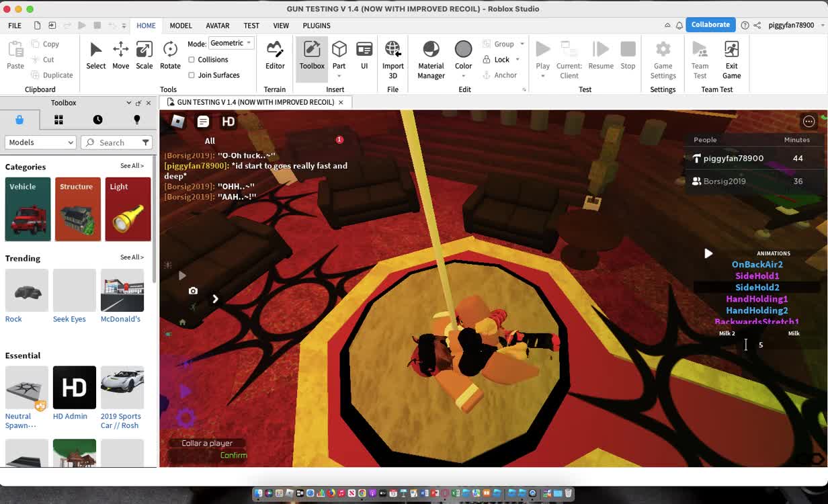Expand the Models category dropdown
The image size is (828, 504).
[x=40, y=142]
